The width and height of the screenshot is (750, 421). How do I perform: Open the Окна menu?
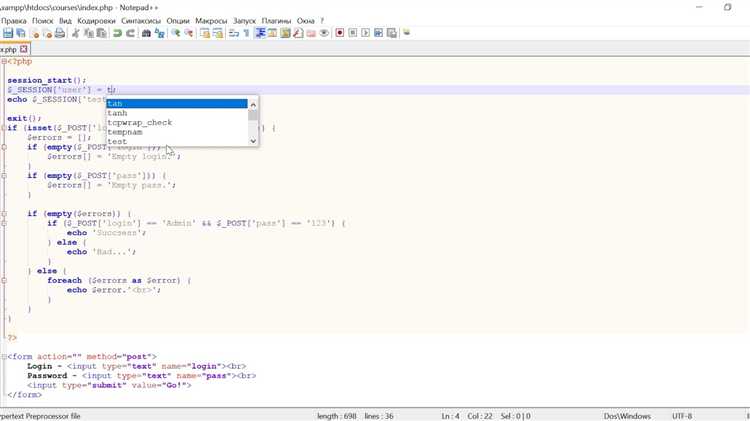click(x=306, y=21)
